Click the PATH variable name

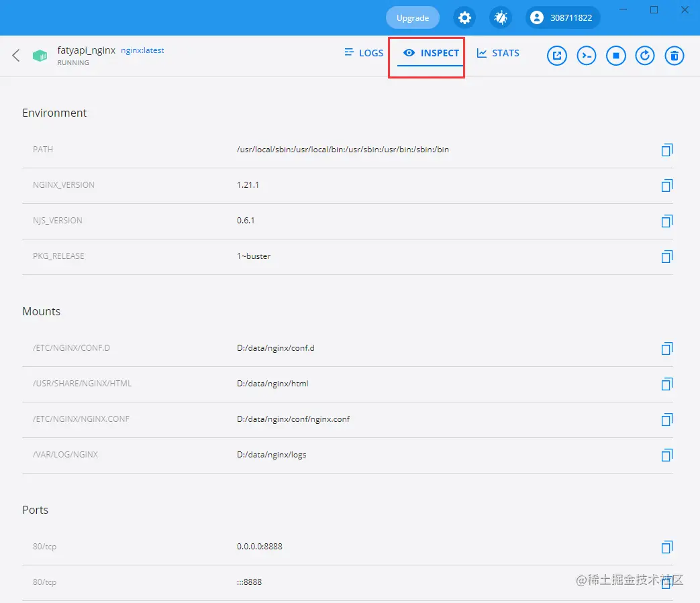pyautogui.click(x=43, y=150)
